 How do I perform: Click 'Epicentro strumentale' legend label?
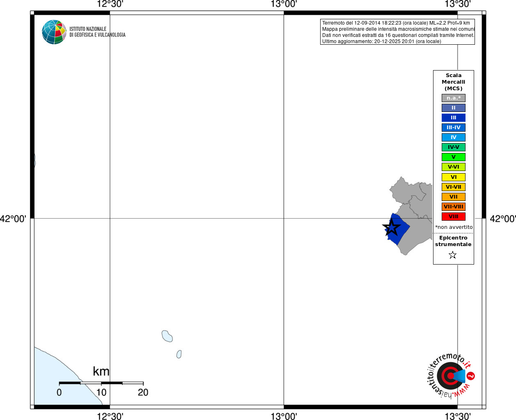[x=453, y=241]
